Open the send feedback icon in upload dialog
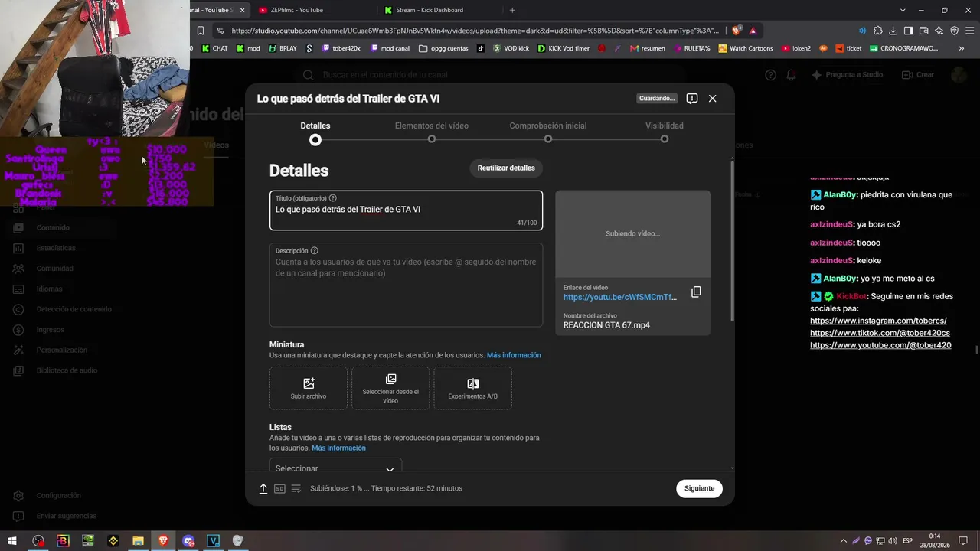The width and height of the screenshot is (980, 551). (x=692, y=99)
